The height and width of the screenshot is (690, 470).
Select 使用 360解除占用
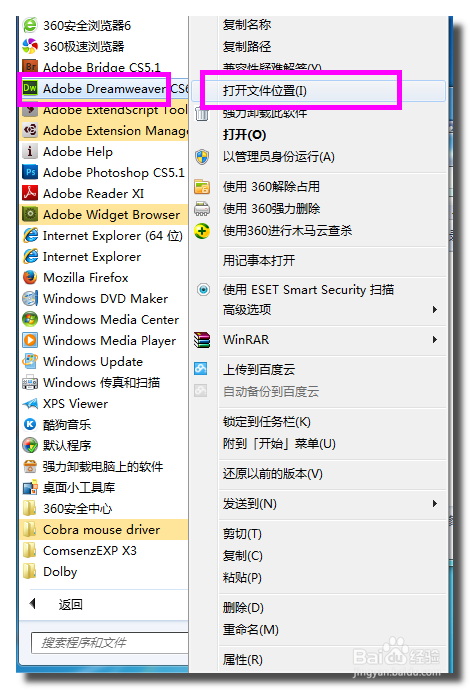click(271, 187)
